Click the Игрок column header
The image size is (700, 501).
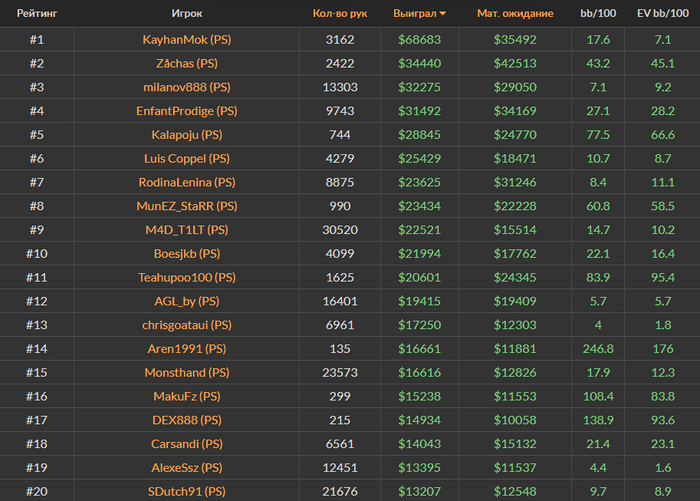click(187, 14)
